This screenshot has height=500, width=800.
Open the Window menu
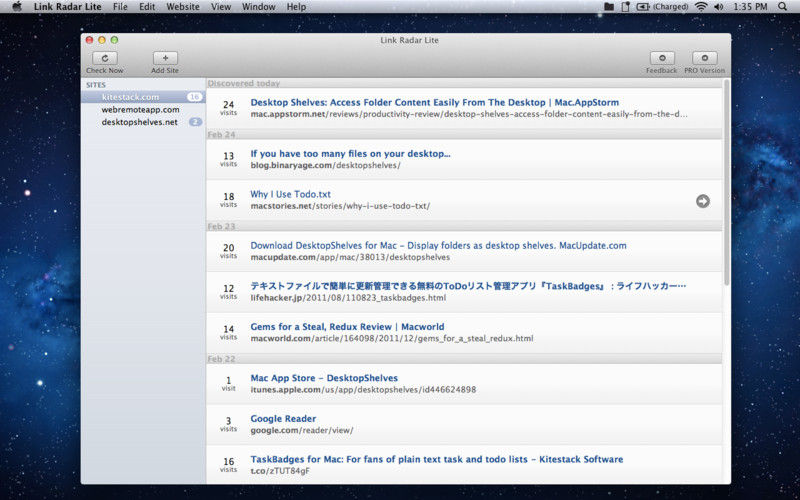[x=259, y=7]
